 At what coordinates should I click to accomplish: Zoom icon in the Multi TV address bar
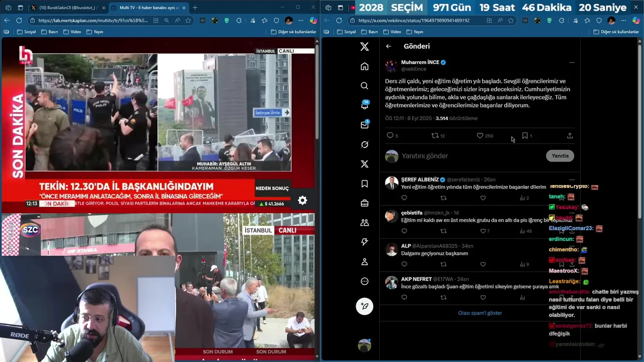[167, 21]
